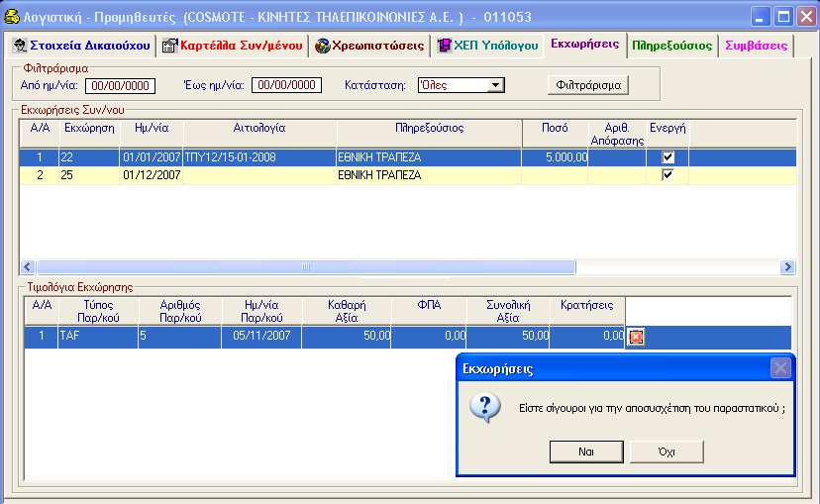Click the icon on ΧΕΠ Υπόλογου tab
Screen dimensions: 820x504
[x=444, y=46]
